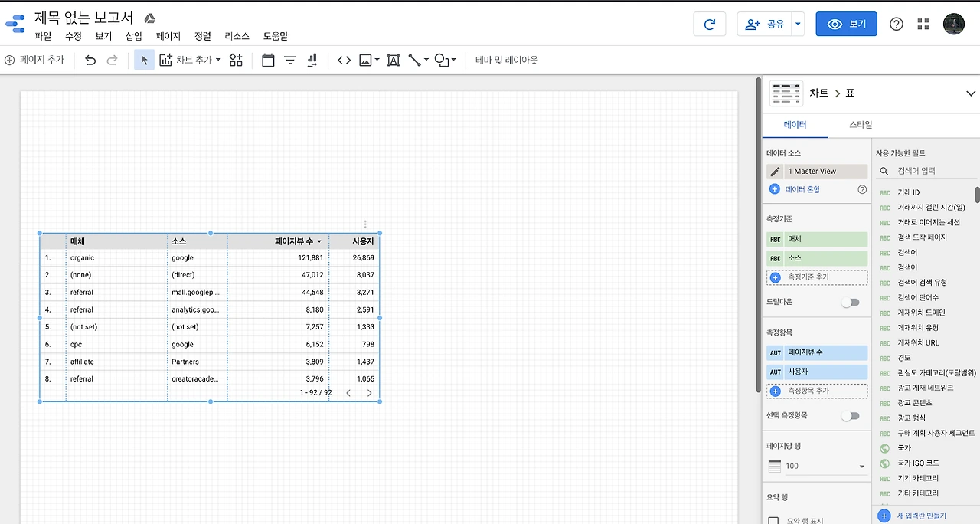Viewport: 980px width, 524px height.
Task: Expand the line tool dropdown arrow
Action: pos(426,60)
